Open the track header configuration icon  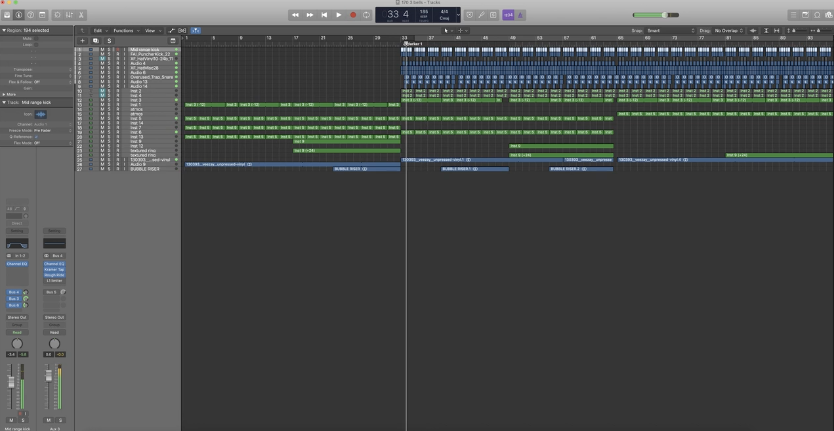pos(172,40)
